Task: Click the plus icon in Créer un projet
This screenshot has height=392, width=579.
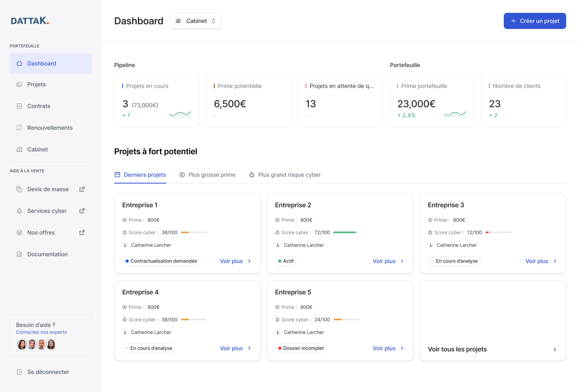Action: coord(513,21)
